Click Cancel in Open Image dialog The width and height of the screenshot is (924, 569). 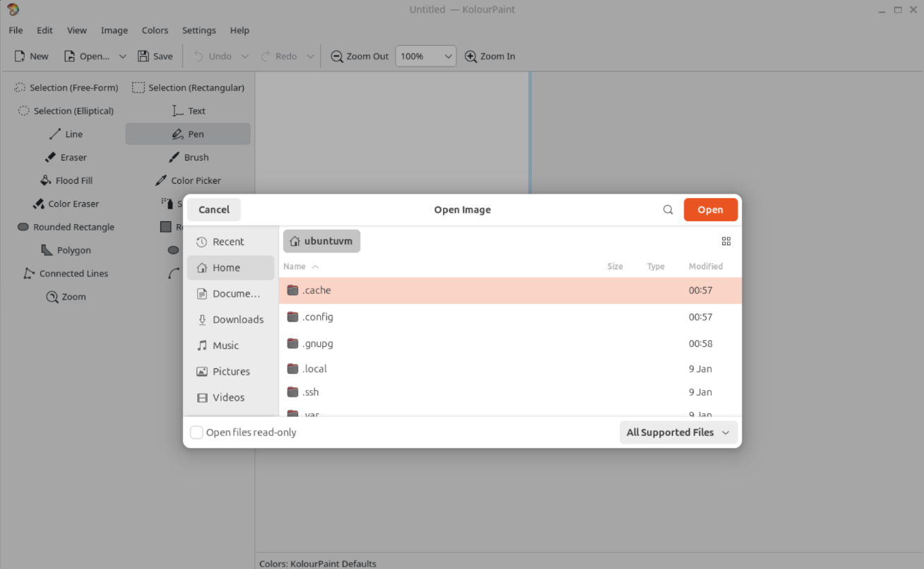(214, 210)
